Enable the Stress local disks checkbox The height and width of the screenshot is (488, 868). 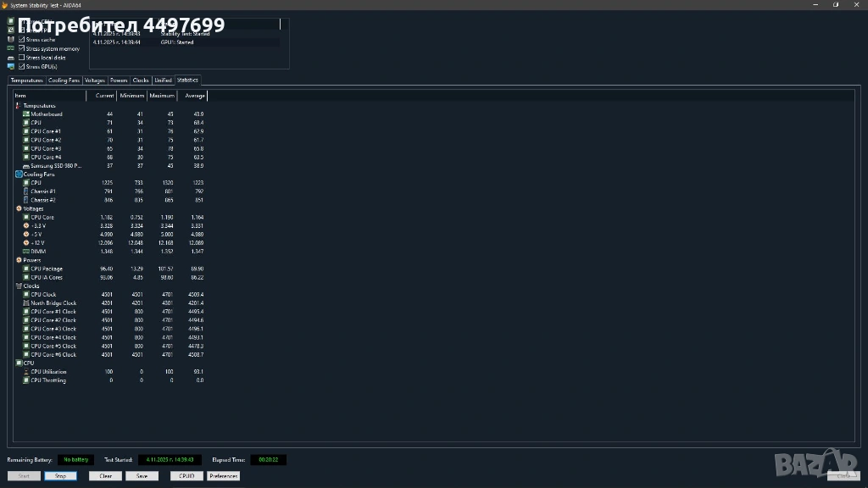coord(22,58)
